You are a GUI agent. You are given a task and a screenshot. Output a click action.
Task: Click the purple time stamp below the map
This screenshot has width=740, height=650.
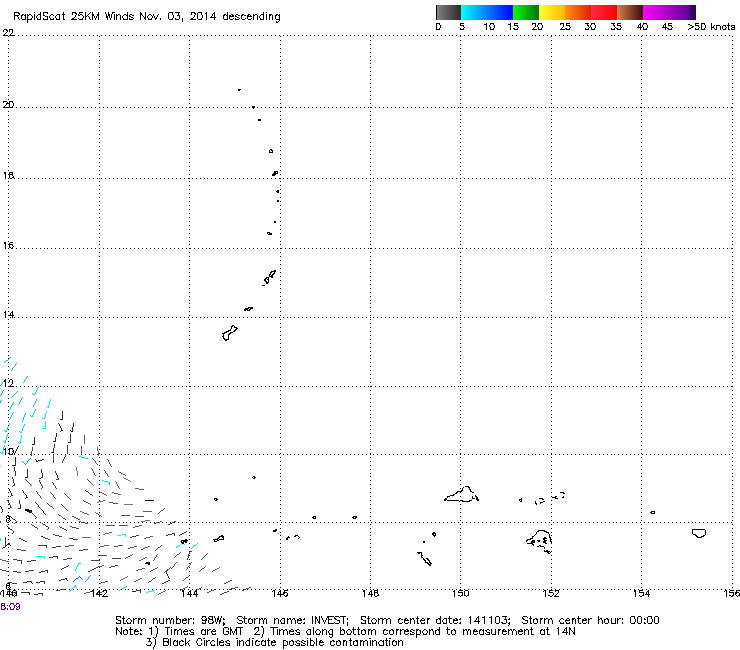[x=10, y=607]
